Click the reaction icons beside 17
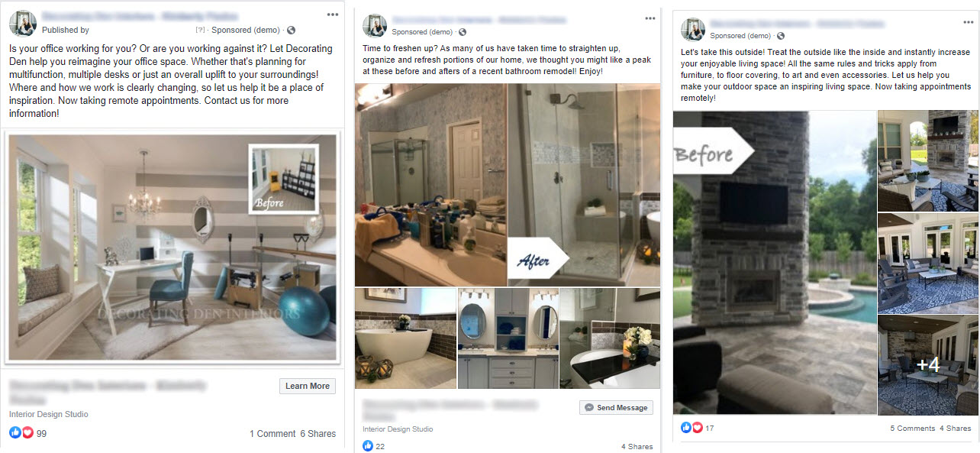Screen dimensions: 980x453 (691, 428)
